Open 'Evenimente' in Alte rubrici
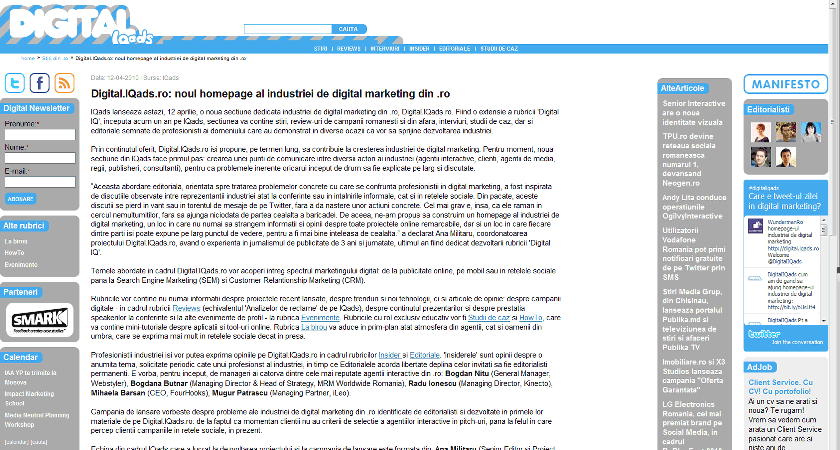 21,265
